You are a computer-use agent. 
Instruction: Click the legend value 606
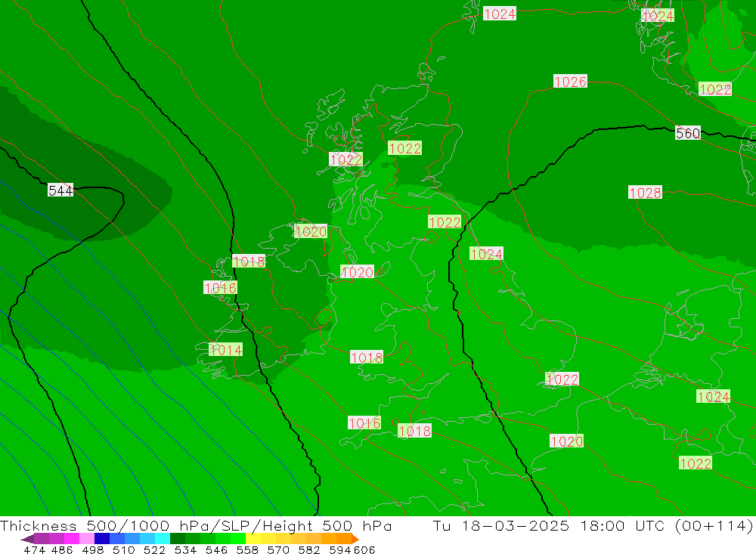point(364,549)
